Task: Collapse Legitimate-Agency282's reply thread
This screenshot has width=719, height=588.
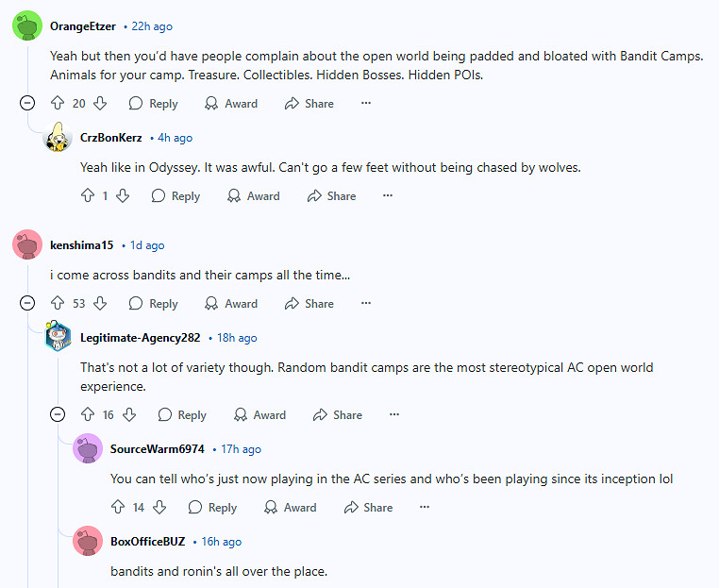Action: [x=59, y=414]
